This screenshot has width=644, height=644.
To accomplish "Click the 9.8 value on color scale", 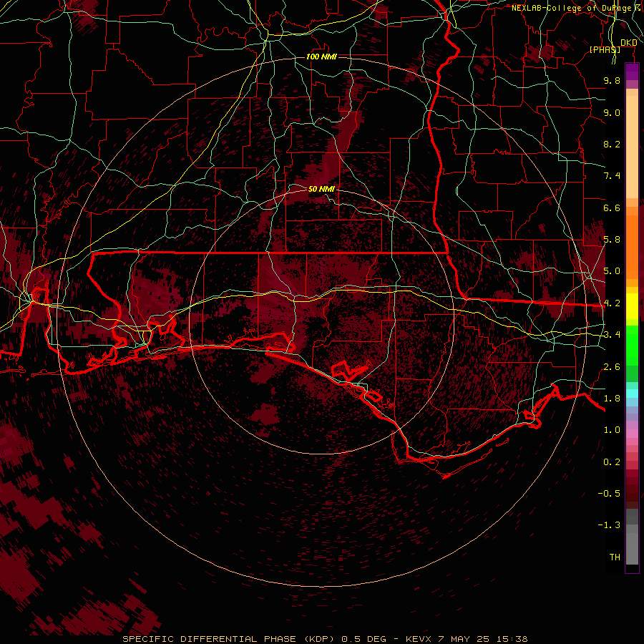I will click(612, 80).
